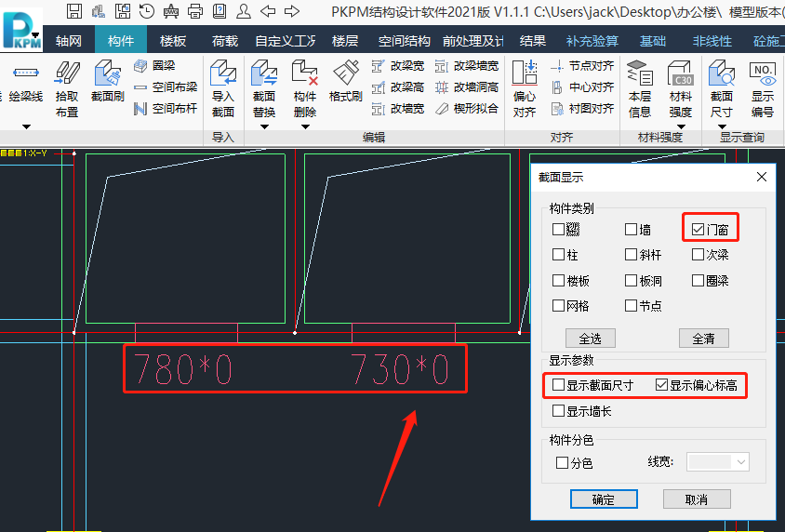Check the 斜杆 checkbox
The width and height of the screenshot is (785, 532).
[x=631, y=254]
